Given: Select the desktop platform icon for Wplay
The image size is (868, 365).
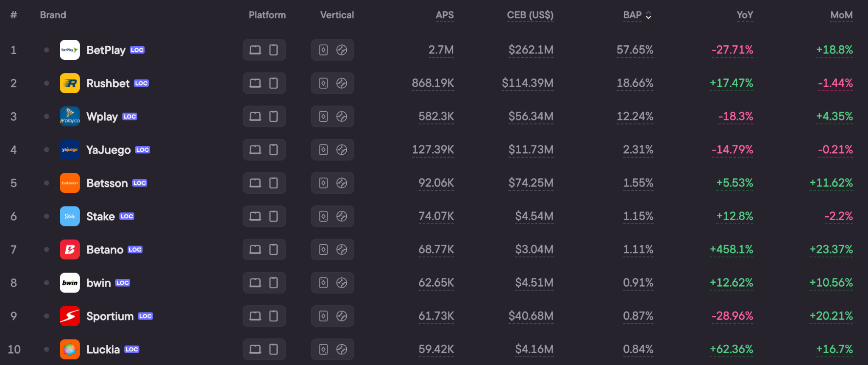Looking at the screenshot, I should coord(255,117).
